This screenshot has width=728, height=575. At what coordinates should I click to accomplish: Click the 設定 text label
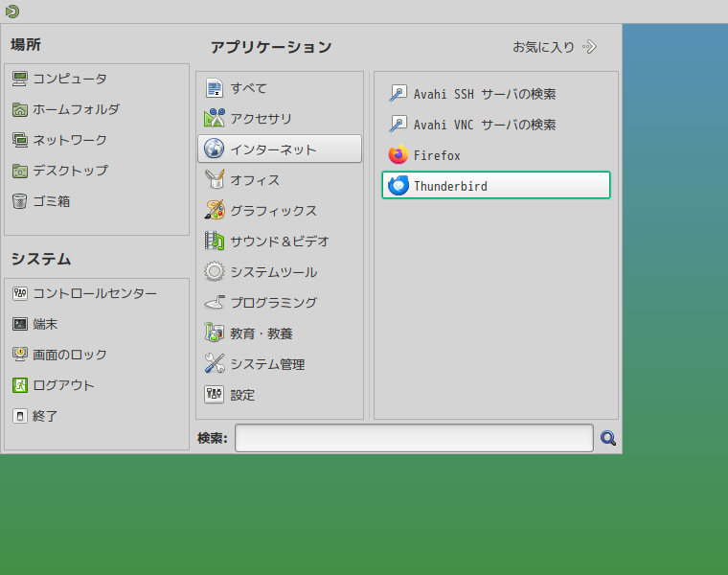[x=242, y=395]
